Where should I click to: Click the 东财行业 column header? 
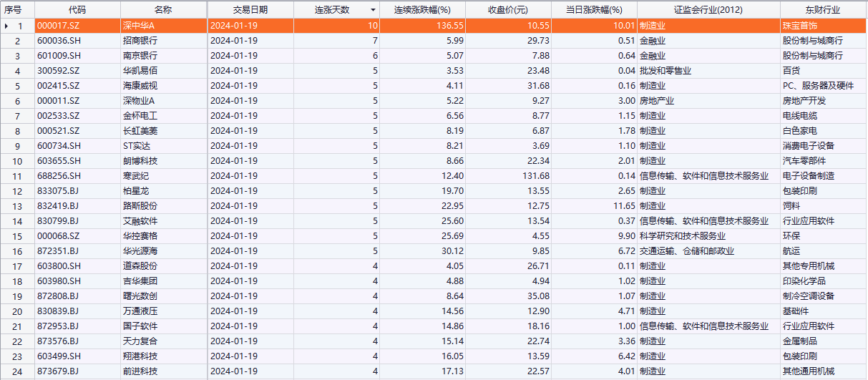[822, 10]
